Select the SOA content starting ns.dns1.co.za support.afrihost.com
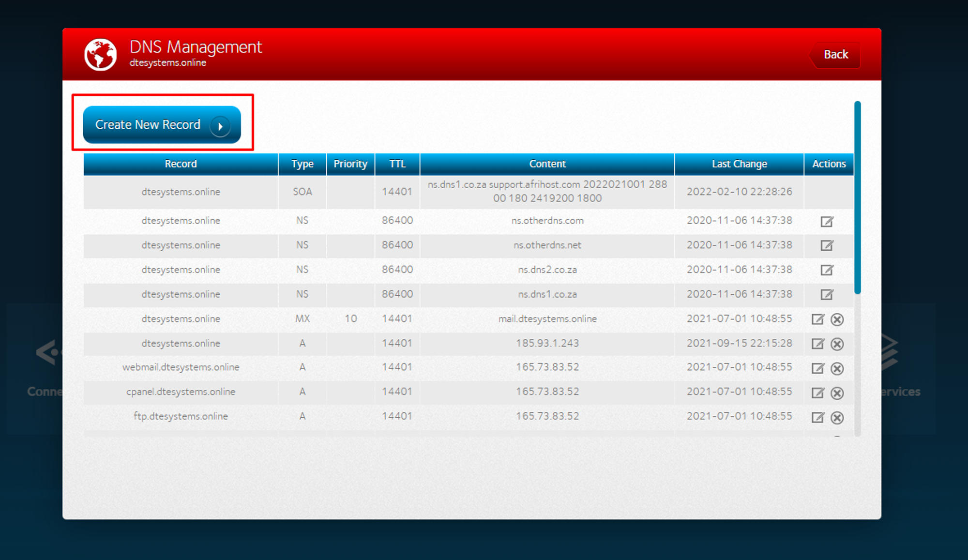This screenshot has width=968, height=560. coord(547,191)
